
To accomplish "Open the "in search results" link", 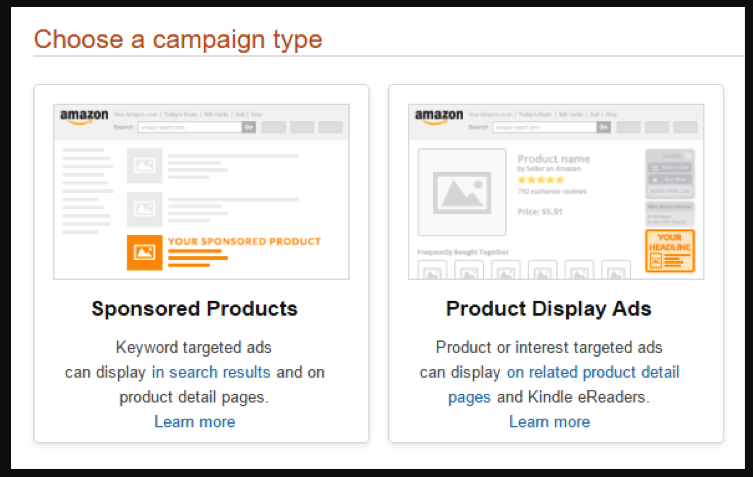I will (x=211, y=372).
